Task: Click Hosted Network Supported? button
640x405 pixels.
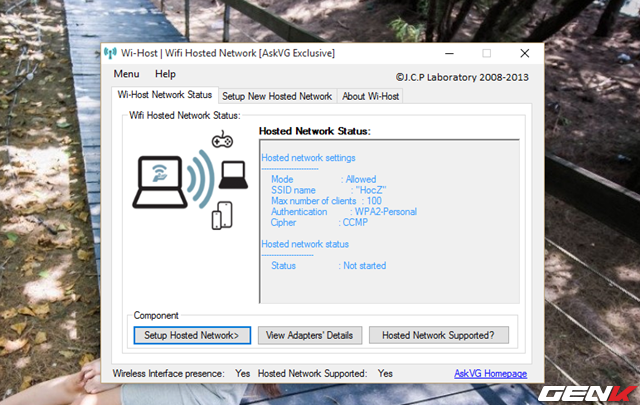Action: tap(439, 335)
